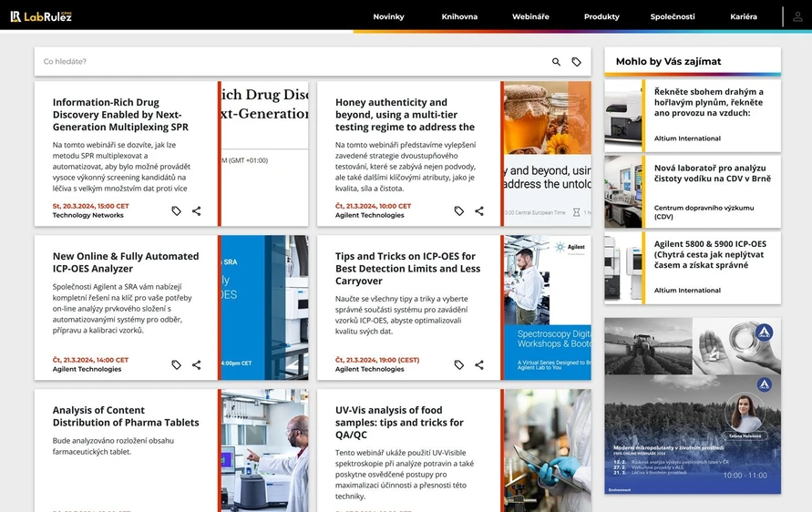Click Technology Networks organizer name

coord(87,215)
